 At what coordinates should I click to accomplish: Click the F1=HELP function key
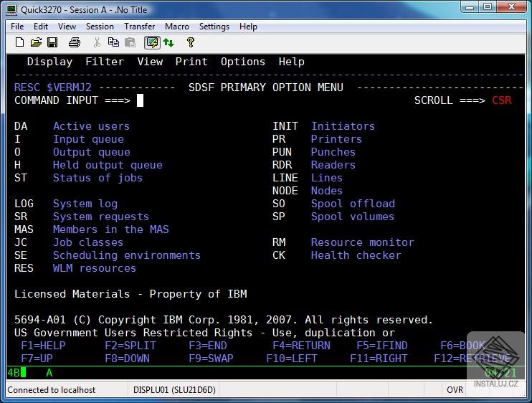pyautogui.click(x=43, y=346)
